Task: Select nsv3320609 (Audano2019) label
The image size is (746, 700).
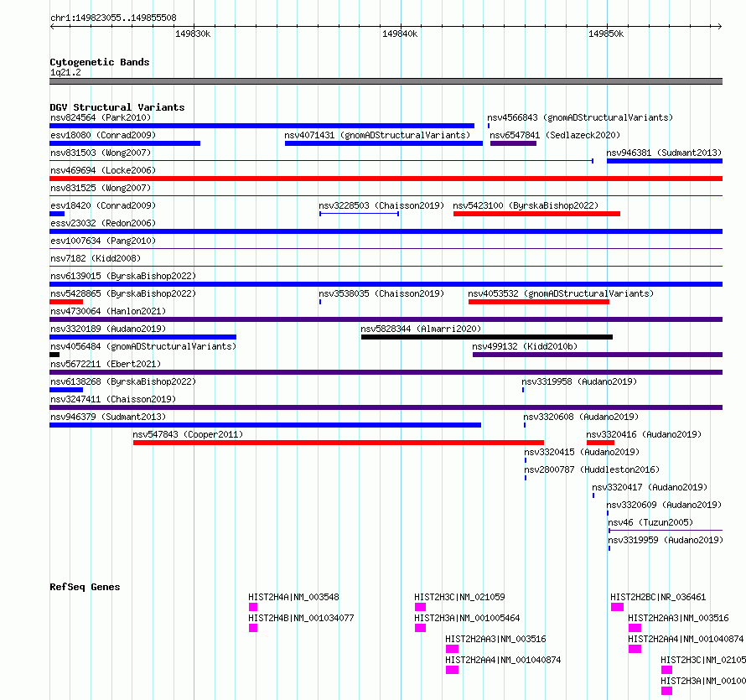Action: [664, 505]
